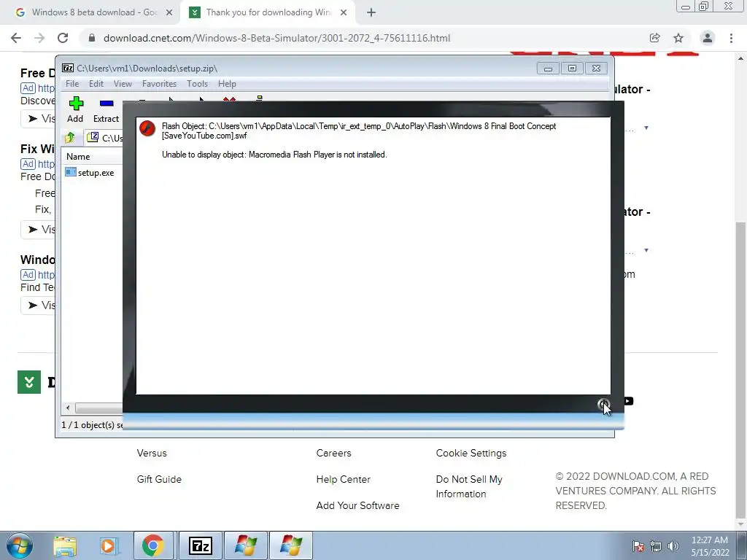The height and width of the screenshot is (560, 747).
Task: Reload the current page in Chrome
Action: coord(63,38)
